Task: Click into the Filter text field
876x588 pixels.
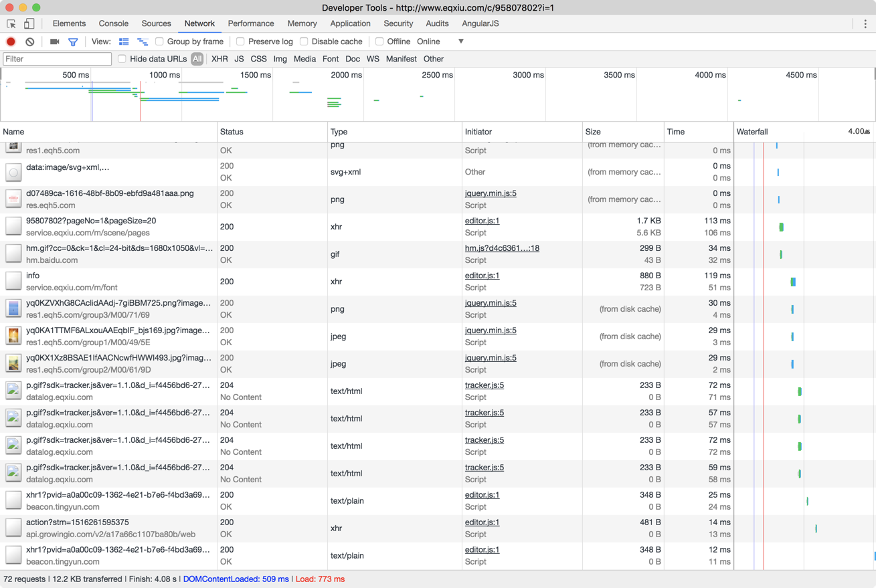Action: click(57, 59)
